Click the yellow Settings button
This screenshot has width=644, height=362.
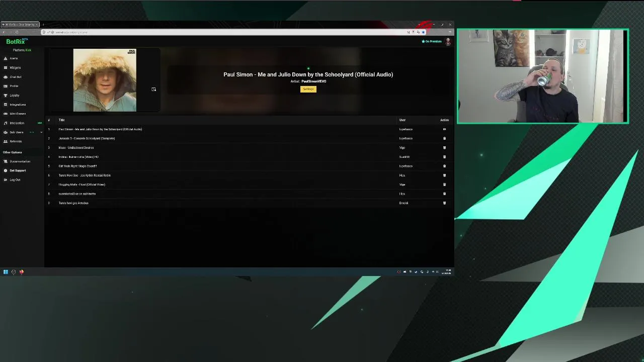click(x=308, y=89)
